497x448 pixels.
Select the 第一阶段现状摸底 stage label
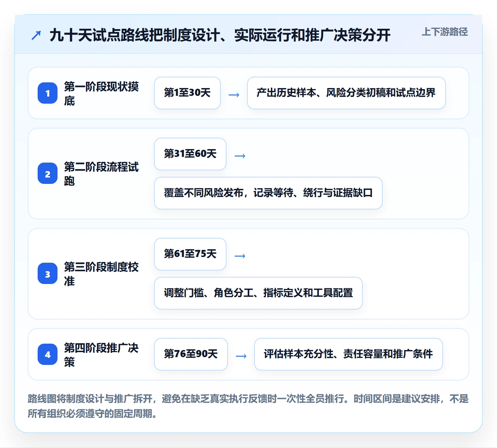(102, 93)
